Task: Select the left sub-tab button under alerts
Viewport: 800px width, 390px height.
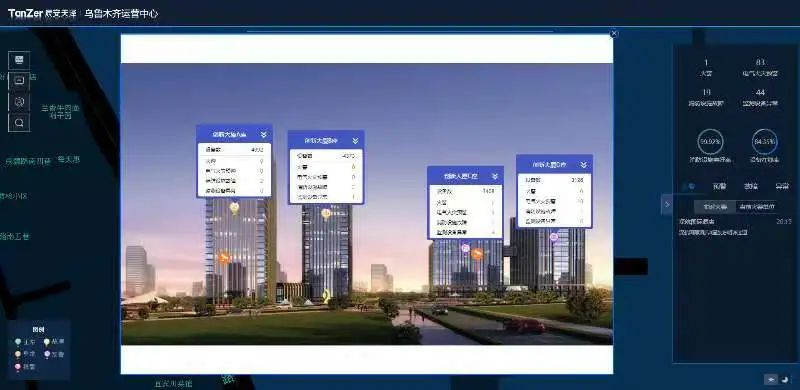Action: coord(715,207)
